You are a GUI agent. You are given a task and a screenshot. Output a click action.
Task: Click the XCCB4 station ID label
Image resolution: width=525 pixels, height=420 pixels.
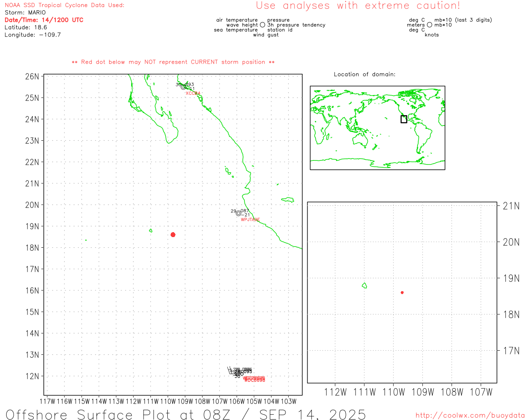coord(193,94)
